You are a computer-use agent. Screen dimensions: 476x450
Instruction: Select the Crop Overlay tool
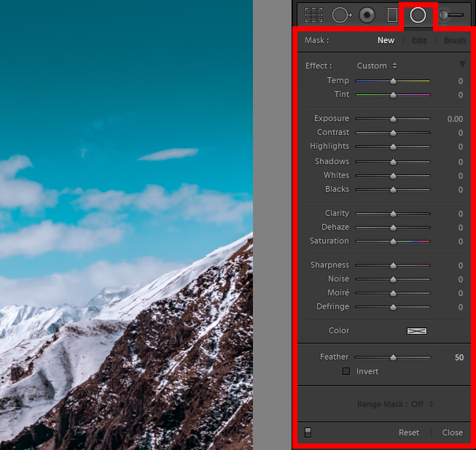click(x=314, y=15)
